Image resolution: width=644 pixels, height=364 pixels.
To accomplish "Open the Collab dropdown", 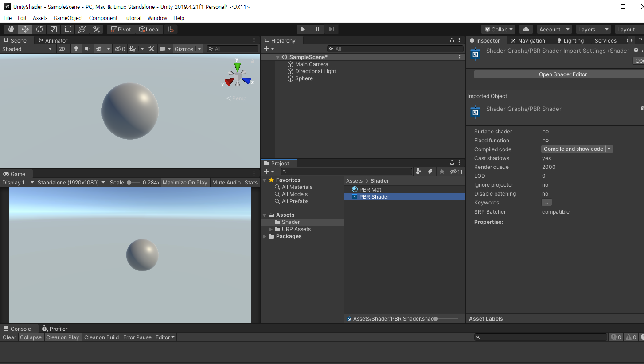I will 499,29.
